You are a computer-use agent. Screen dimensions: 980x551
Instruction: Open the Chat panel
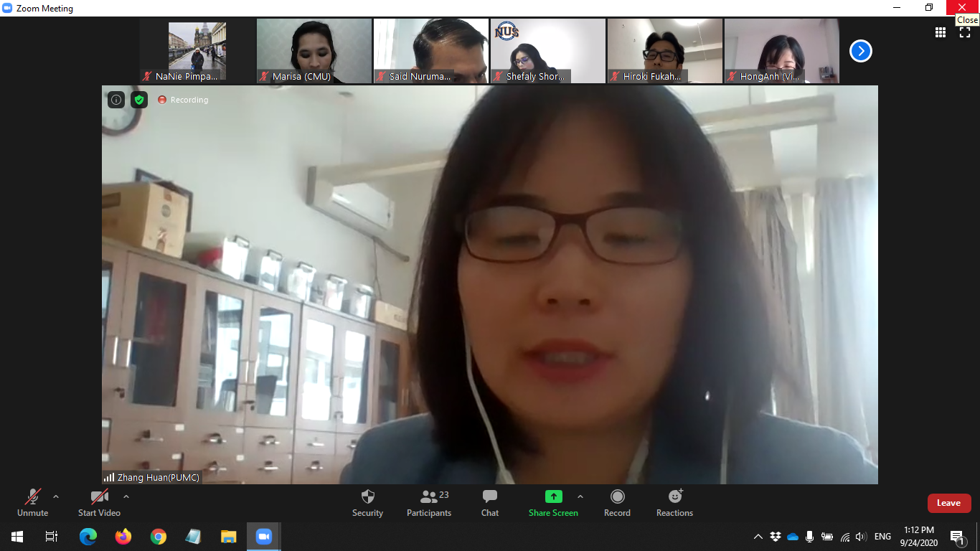click(490, 502)
